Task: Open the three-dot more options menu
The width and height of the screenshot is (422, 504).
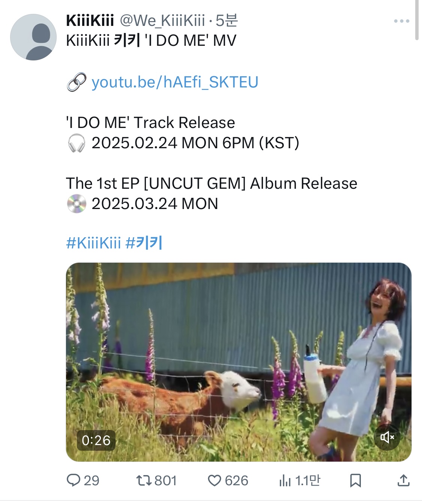Action: click(401, 21)
